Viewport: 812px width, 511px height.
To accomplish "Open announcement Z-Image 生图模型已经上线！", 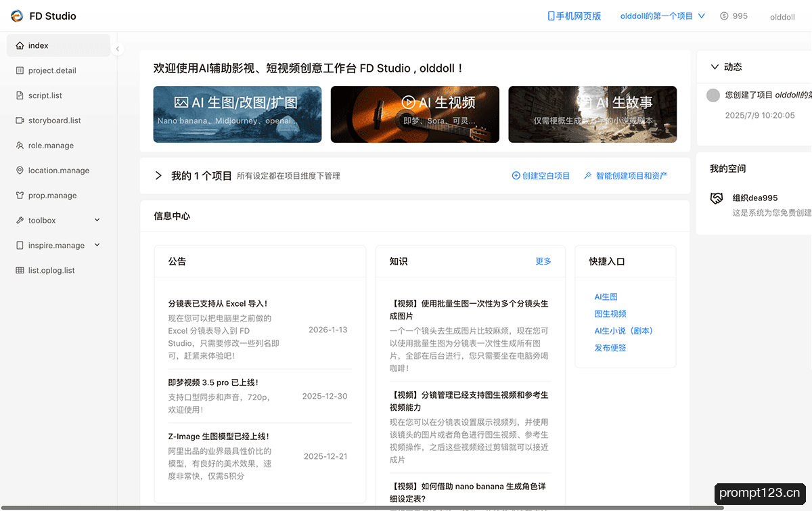I will point(219,437).
